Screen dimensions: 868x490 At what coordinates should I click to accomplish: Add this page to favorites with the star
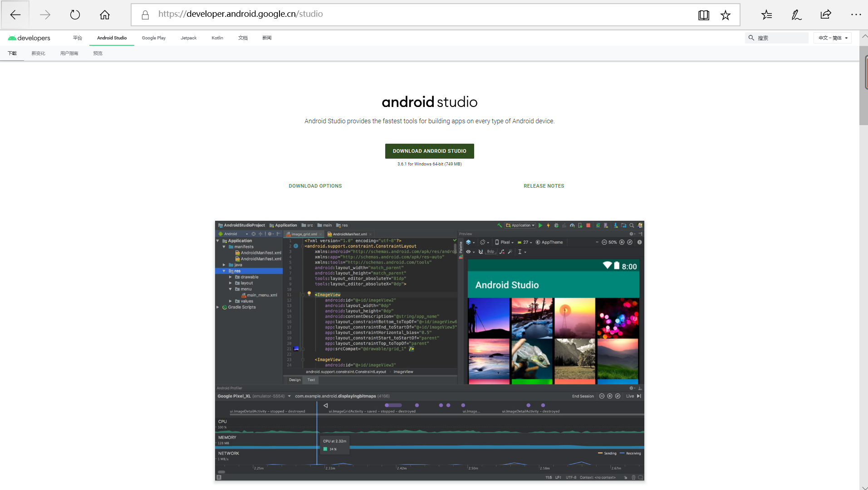726,15
